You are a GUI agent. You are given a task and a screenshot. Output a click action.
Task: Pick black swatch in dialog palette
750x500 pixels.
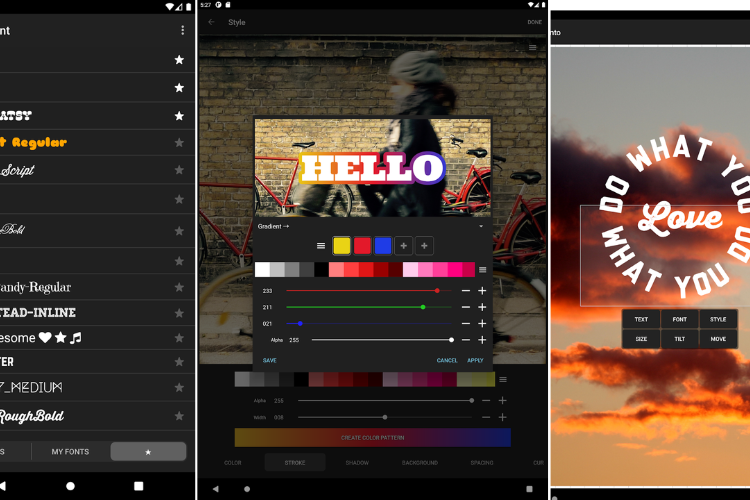click(321, 270)
